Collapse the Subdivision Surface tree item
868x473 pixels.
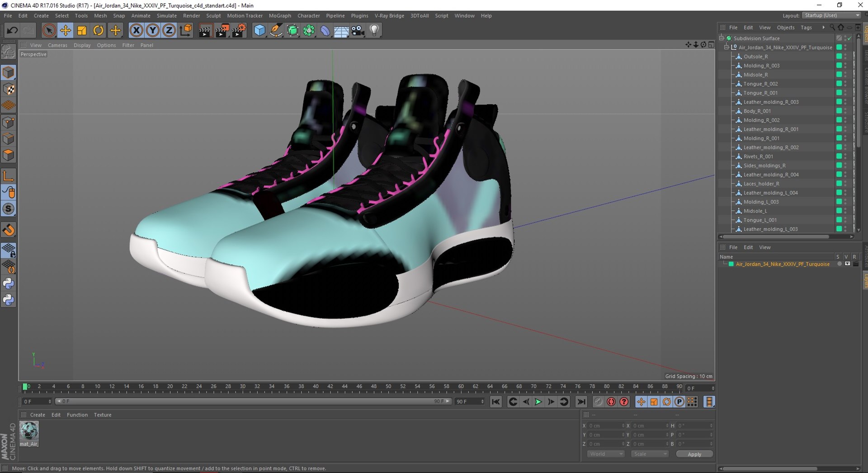[722, 38]
